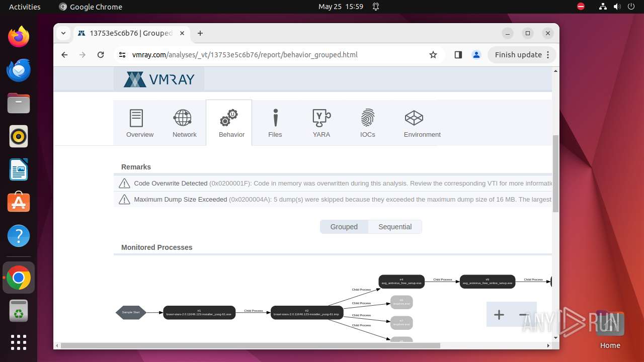644x362 pixels.
Task: Open Trash from dock
Action: click(x=19, y=311)
